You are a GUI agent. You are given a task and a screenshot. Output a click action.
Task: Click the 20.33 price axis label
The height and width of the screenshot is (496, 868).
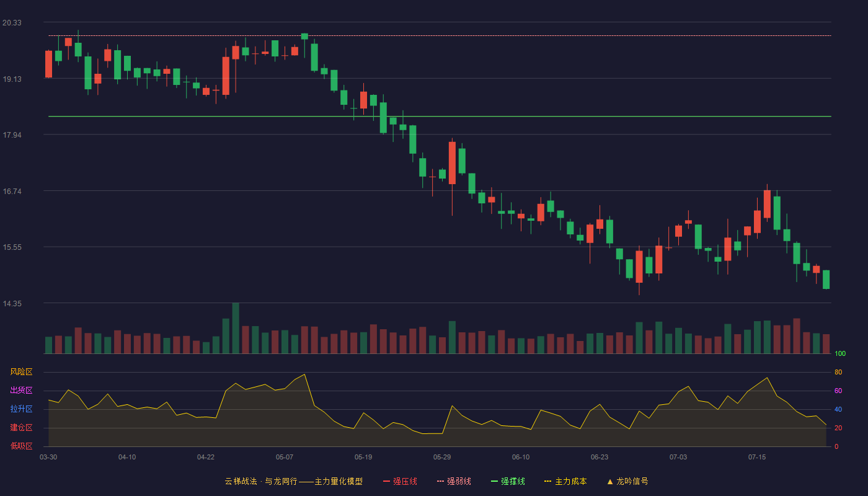pyautogui.click(x=12, y=23)
